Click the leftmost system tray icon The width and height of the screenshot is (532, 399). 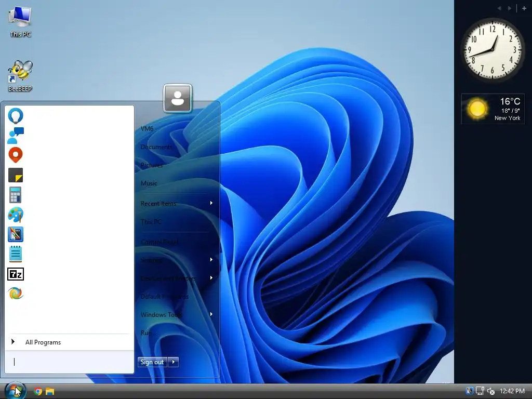[469, 391]
